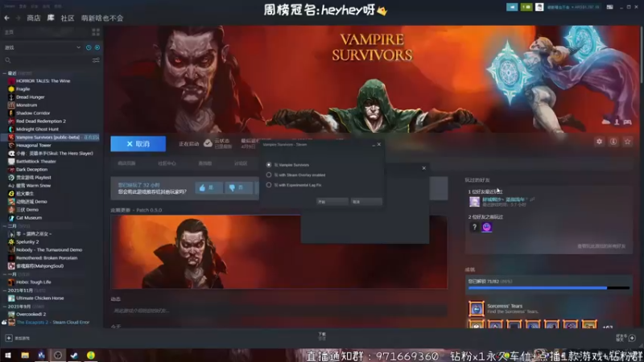
Task: Select Overcooked! 2 in library
Action: 31,315
